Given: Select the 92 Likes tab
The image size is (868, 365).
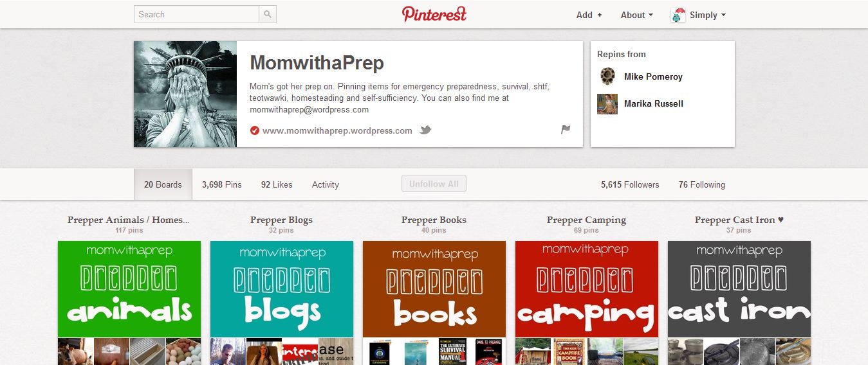Looking at the screenshot, I should (277, 184).
